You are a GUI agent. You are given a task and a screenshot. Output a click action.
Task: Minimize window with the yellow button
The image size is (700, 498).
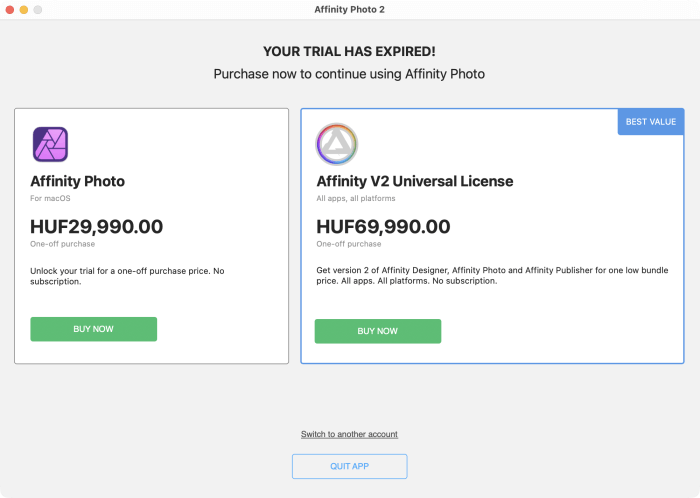coord(23,9)
